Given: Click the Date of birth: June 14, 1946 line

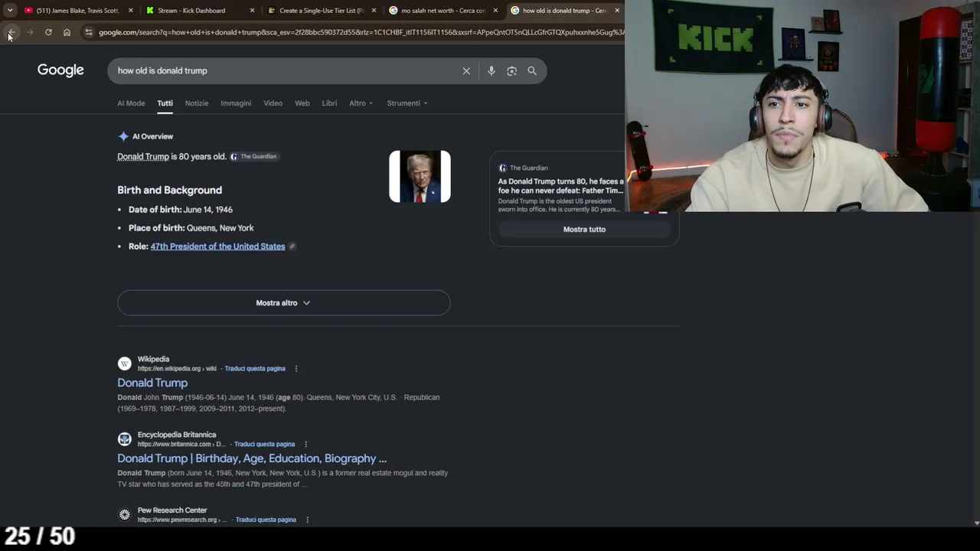Looking at the screenshot, I should click(181, 210).
